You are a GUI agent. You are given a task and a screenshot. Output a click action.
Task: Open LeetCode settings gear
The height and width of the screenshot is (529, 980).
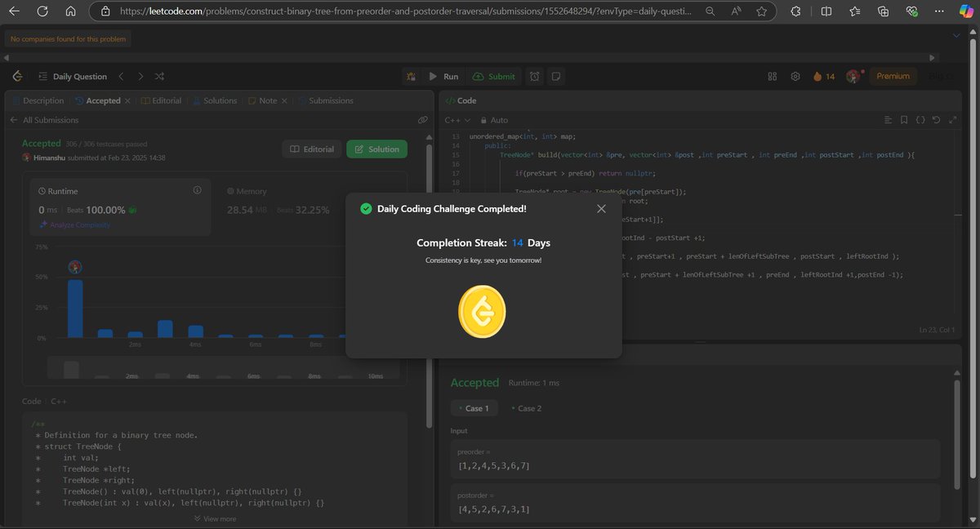pos(795,76)
